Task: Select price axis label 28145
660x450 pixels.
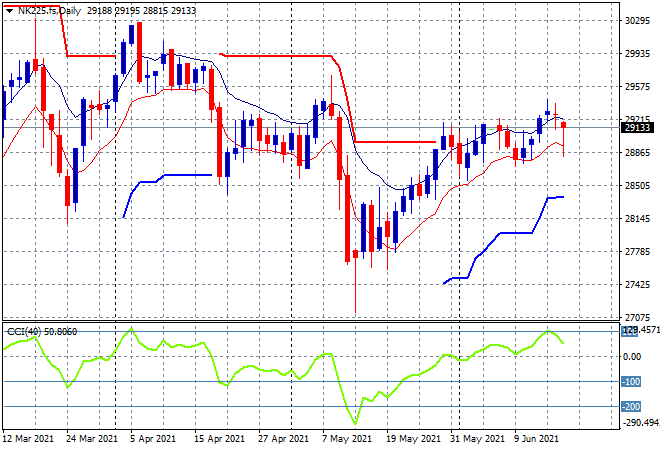Action: (637, 218)
